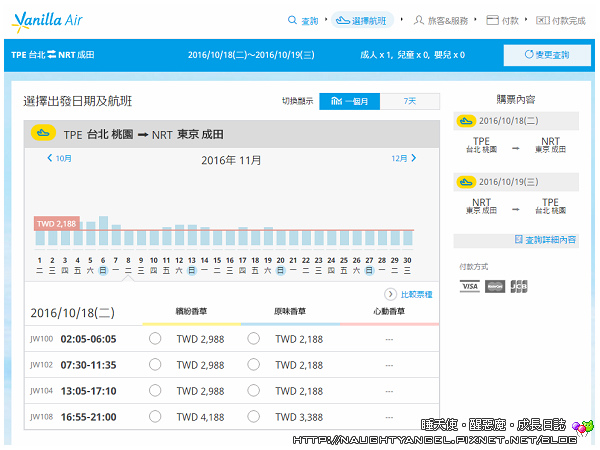
Task: Select 原味香草 TWD 3,388 fare for JW108
Action: 253,417
